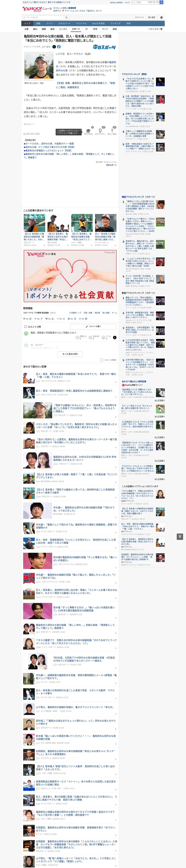Image resolution: width=186 pixels, height=868 pixels.
Task: Open recommended article 中丸雄一「抱かせてね」
Action: [x=84, y=509]
